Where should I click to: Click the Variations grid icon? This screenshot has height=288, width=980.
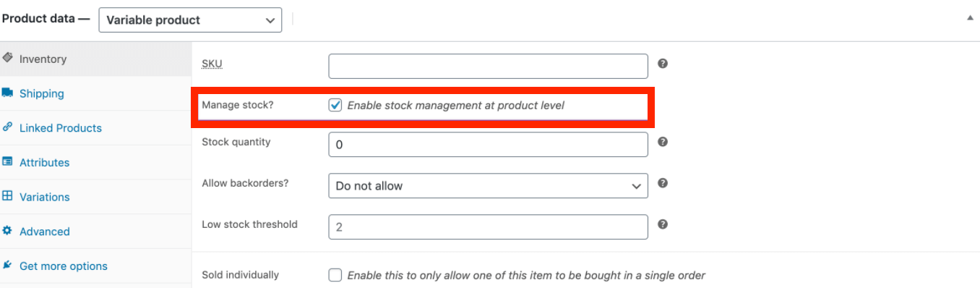pyautogui.click(x=7, y=196)
